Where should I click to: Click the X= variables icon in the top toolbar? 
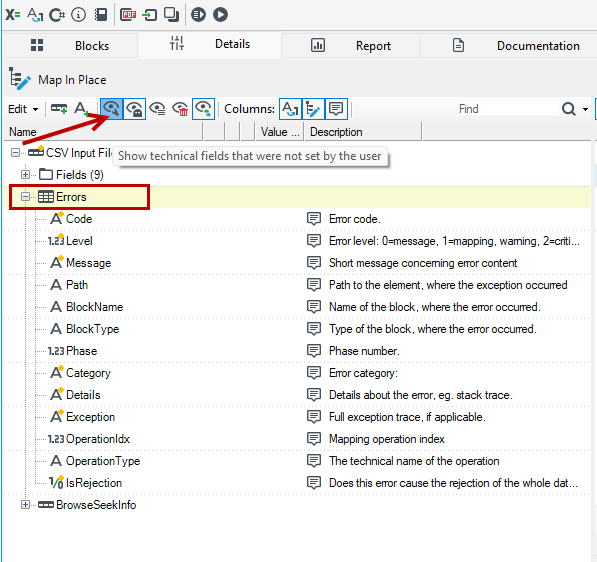coord(13,15)
